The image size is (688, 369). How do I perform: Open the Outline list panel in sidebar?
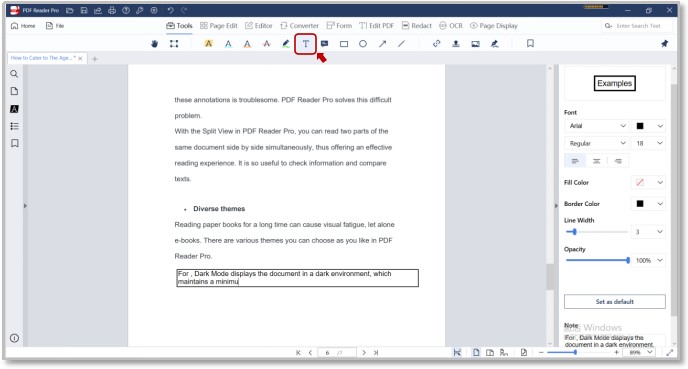click(14, 126)
